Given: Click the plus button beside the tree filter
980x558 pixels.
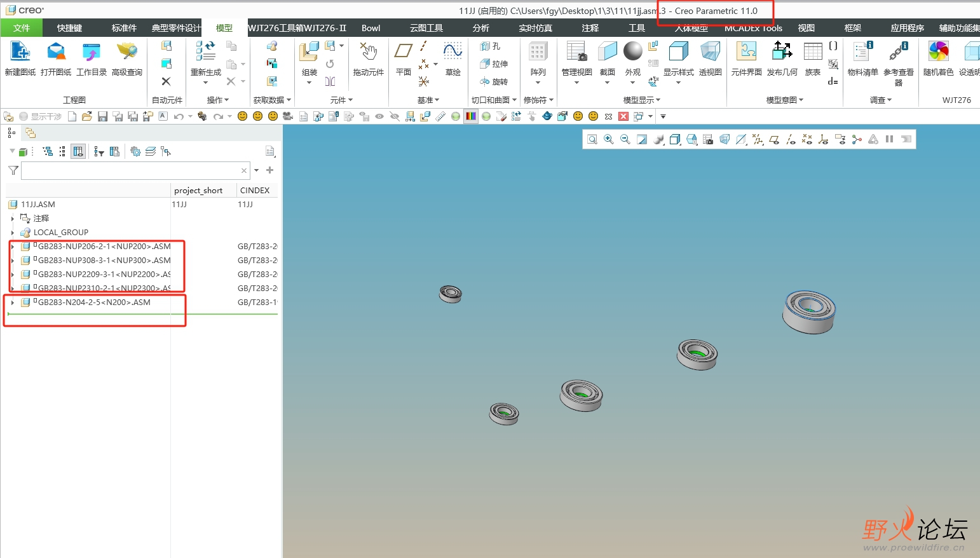Looking at the screenshot, I should click(x=269, y=170).
